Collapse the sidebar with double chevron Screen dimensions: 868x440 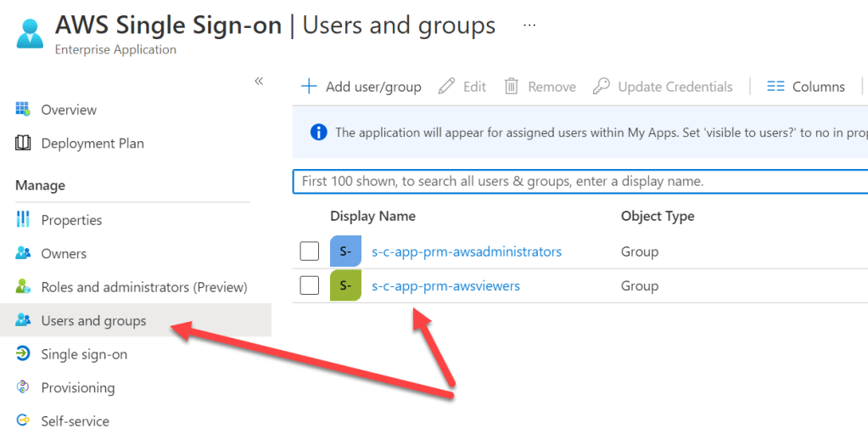click(259, 81)
